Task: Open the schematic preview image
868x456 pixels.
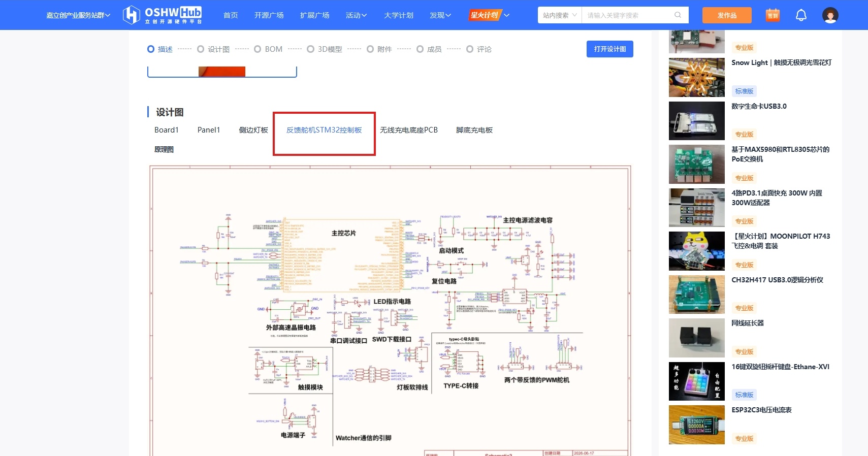Action: (390, 310)
